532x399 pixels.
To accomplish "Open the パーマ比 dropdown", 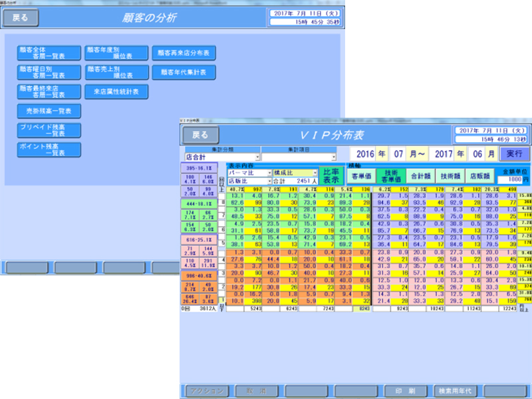I will [249, 173].
